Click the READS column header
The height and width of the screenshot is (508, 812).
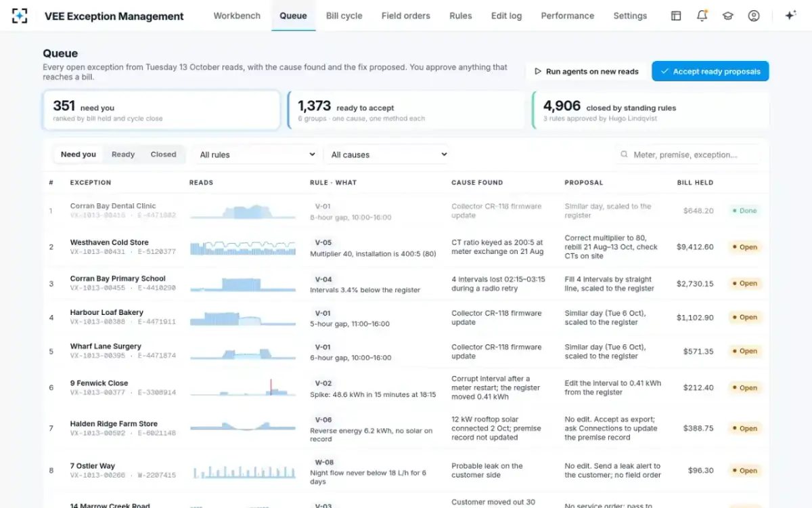[202, 182]
